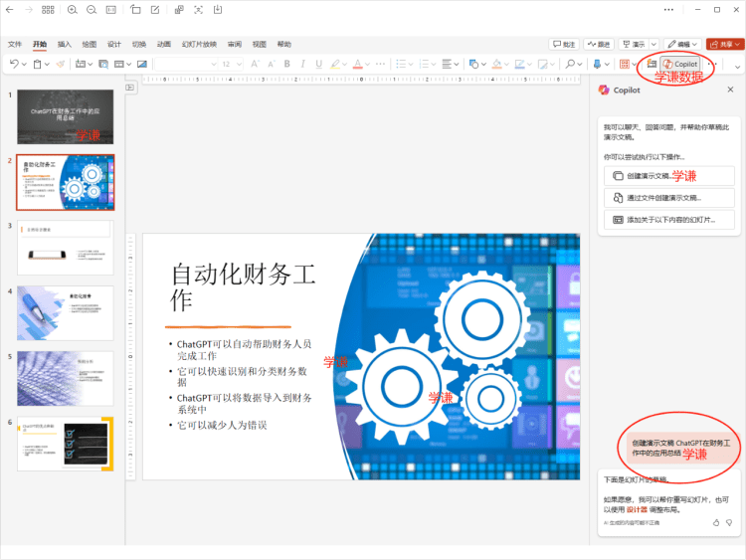Switch to the 动画 tab

click(x=164, y=44)
